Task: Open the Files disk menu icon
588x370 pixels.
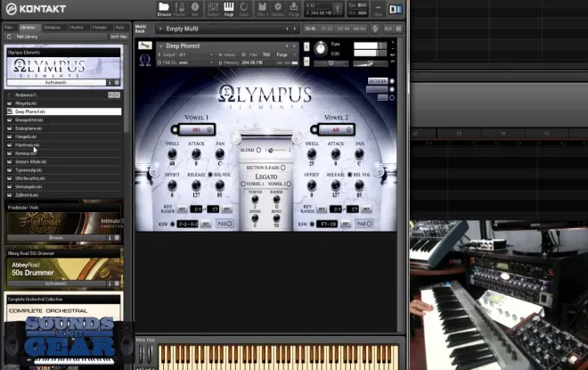Action: 262,9
